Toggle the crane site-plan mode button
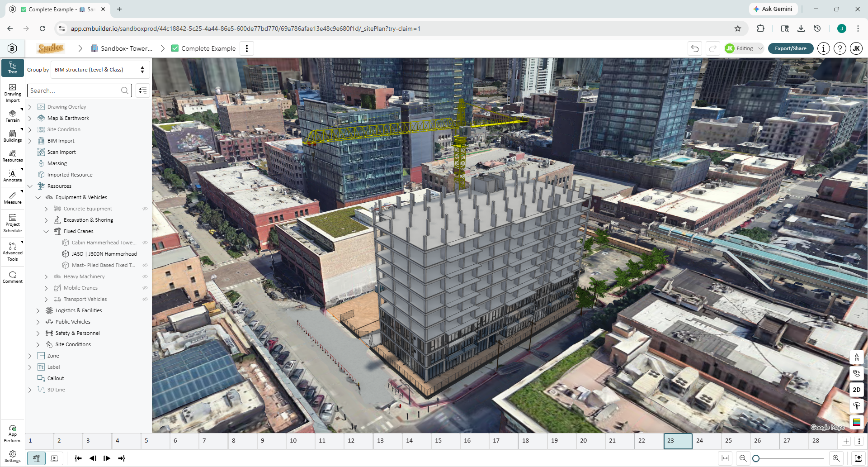This screenshot has height=467, width=868. (37, 458)
